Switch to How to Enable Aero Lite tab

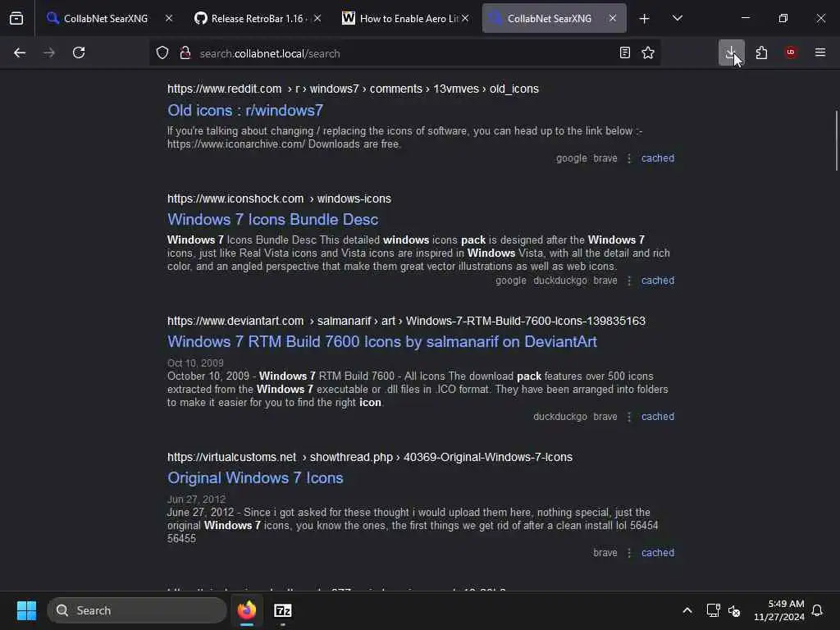coord(402,19)
